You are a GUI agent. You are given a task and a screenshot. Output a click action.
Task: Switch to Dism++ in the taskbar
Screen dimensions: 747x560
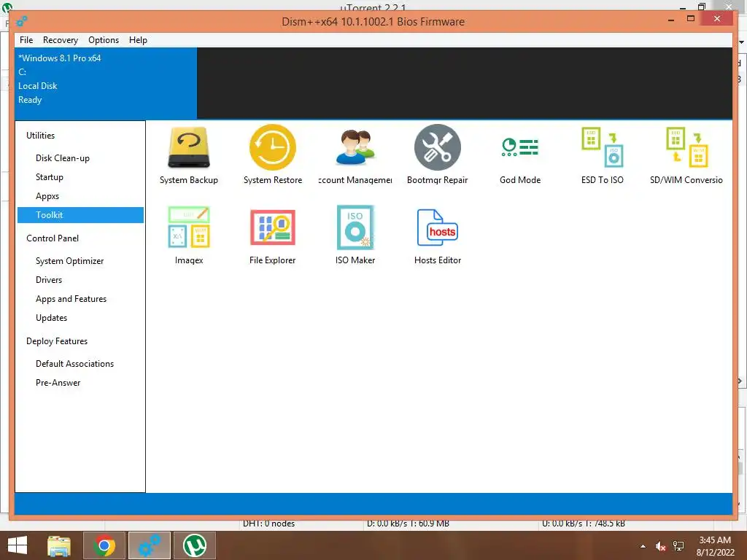150,545
